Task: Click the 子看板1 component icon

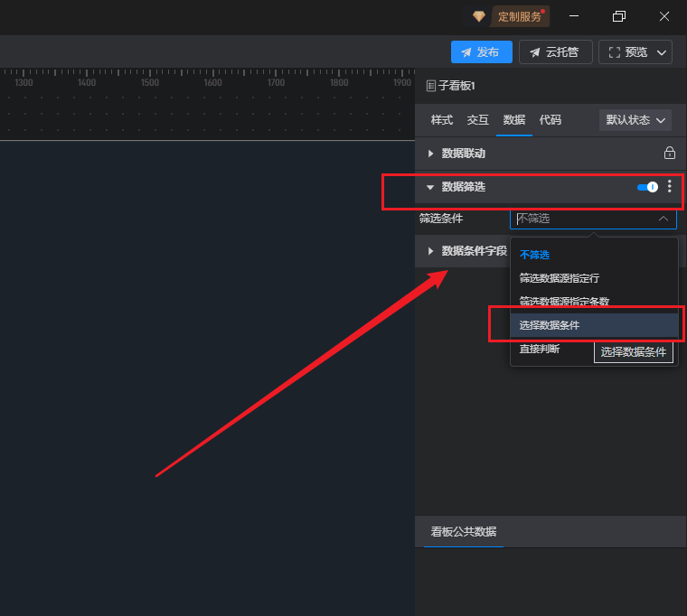Action: click(x=431, y=86)
